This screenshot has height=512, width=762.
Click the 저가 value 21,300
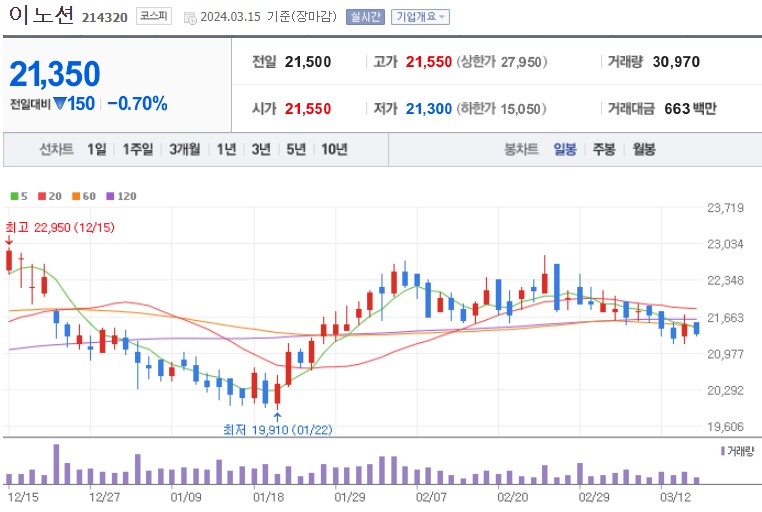(429, 108)
